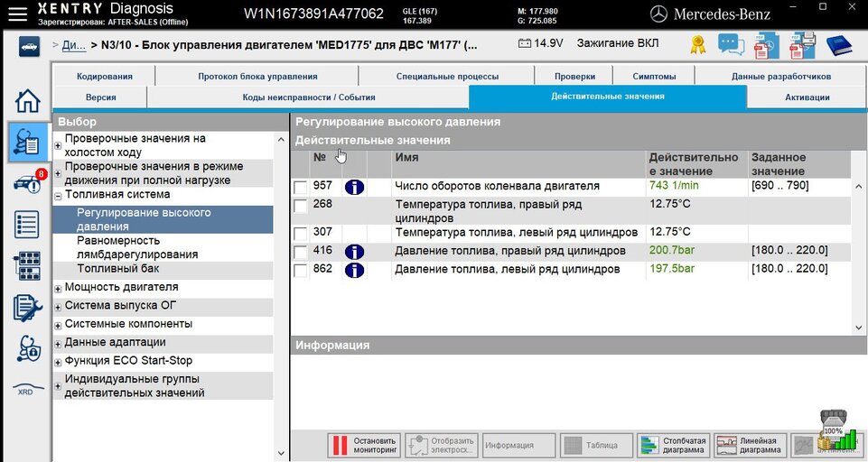Click the chat feedback bubbles icon

731,45
